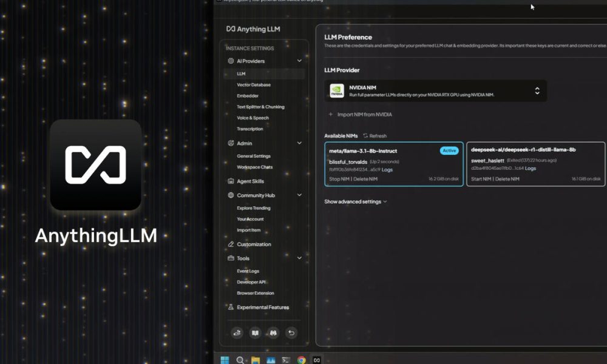This screenshot has height=364, width=607.
Task: Click the Community Hub globe icon
Action: point(231,195)
